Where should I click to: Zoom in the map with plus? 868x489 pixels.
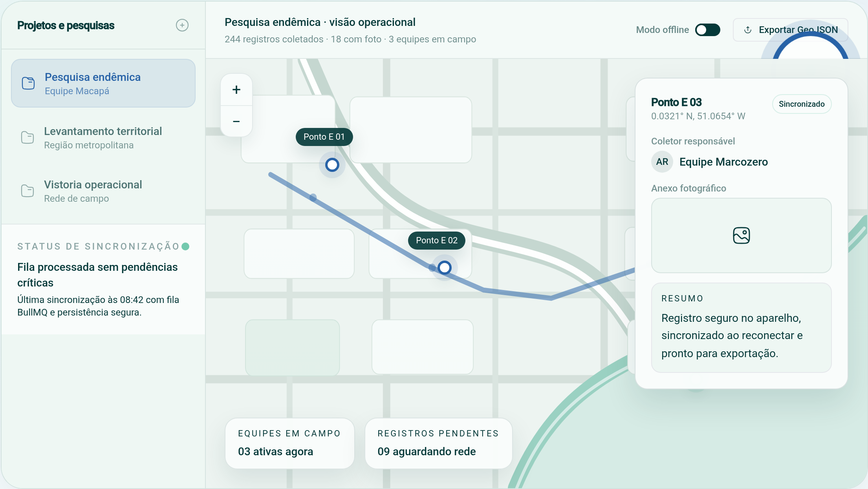coord(236,90)
